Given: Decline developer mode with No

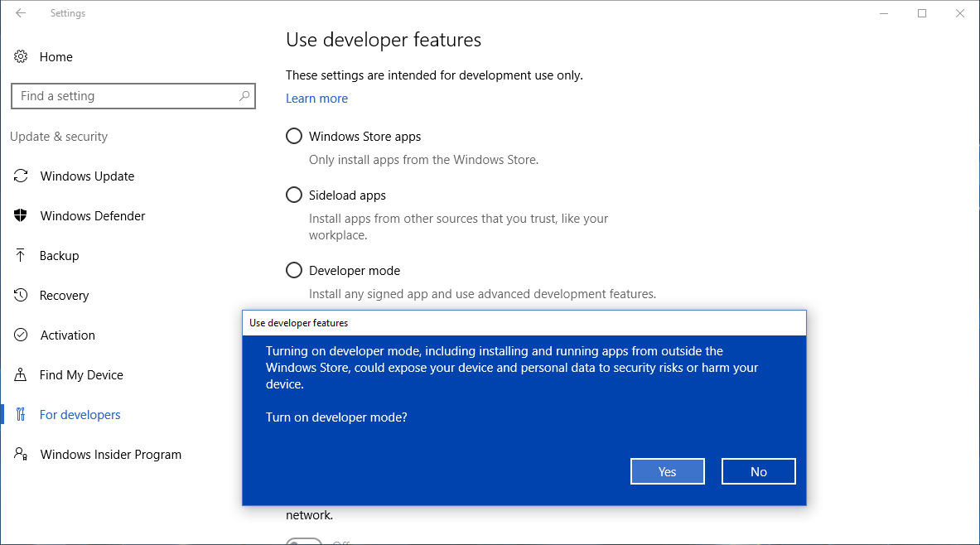Looking at the screenshot, I should click(x=759, y=471).
